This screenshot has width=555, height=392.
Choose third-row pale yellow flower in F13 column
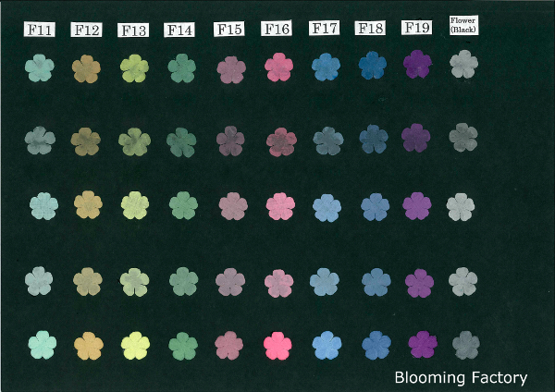[x=135, y=205]
